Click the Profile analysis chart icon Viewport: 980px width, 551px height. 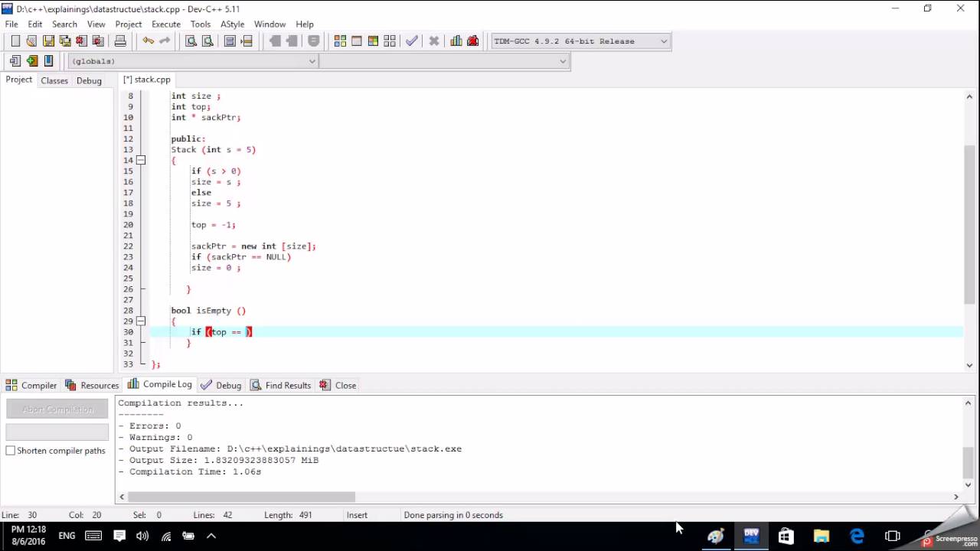(x=456, y=41)
